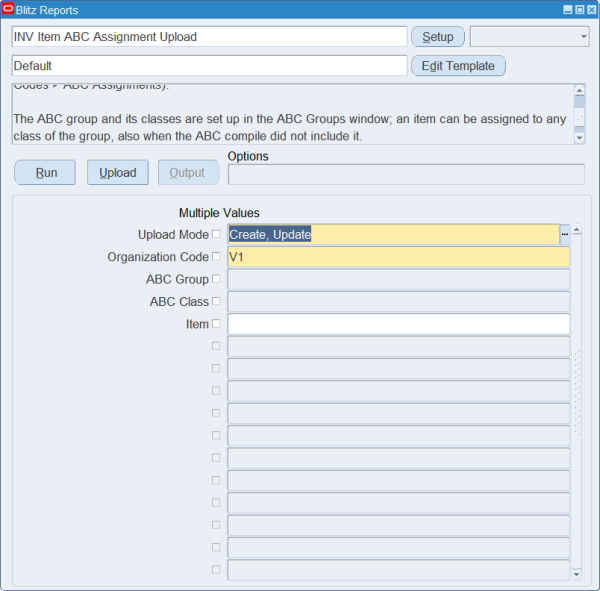
Task: Click the description text area about ABC group
Action: click(293, 114)
